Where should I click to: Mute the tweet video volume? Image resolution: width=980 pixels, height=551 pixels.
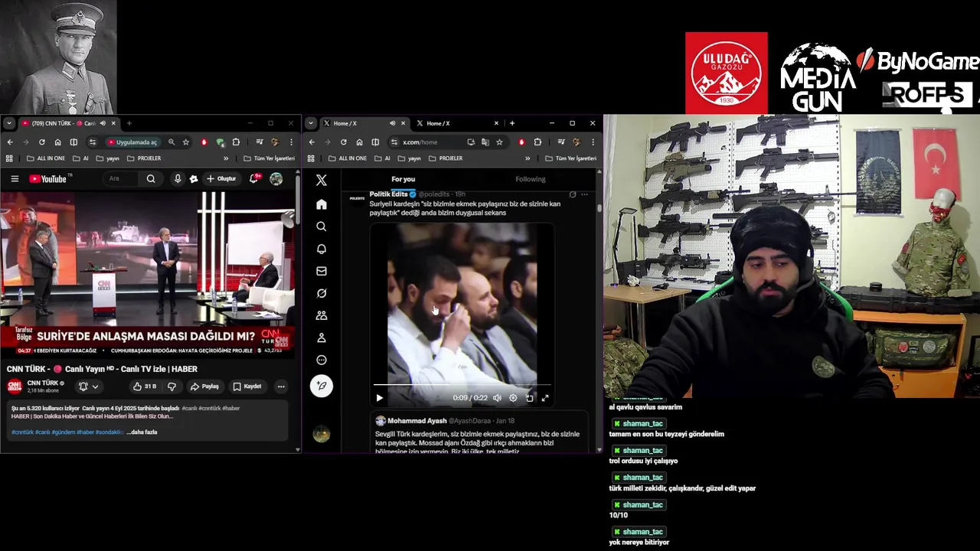pyautogui.click(x=497, y=398)
